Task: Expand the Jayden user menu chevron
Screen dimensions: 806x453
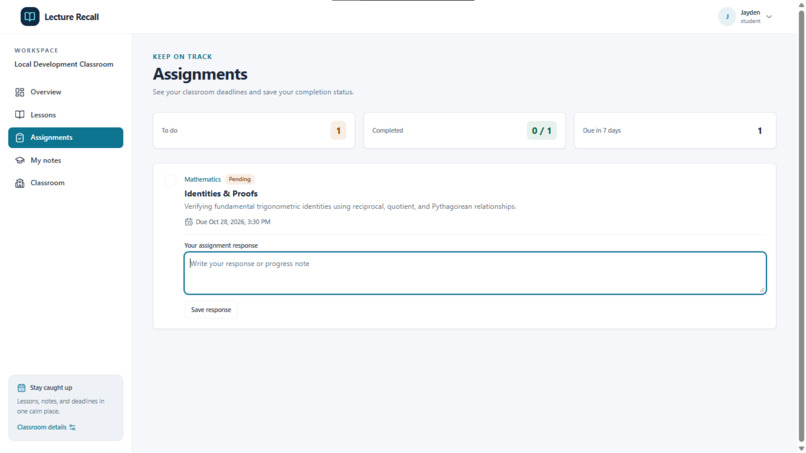Action: point(769,16)
